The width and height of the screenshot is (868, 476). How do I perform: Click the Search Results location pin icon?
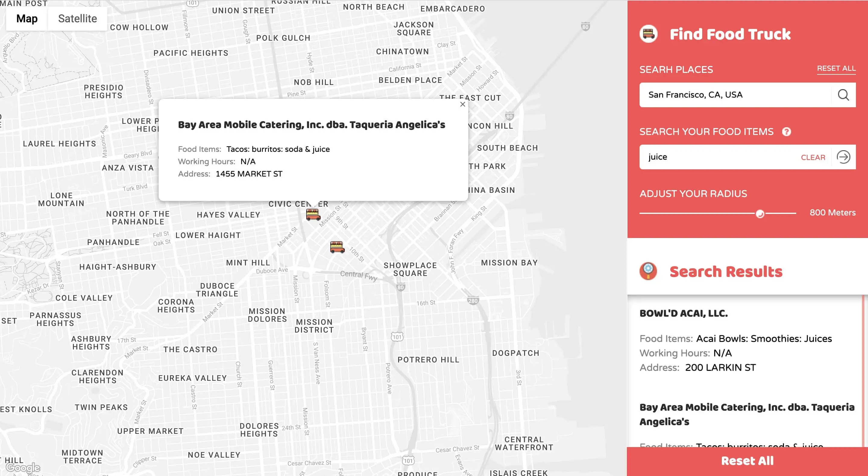648,271
